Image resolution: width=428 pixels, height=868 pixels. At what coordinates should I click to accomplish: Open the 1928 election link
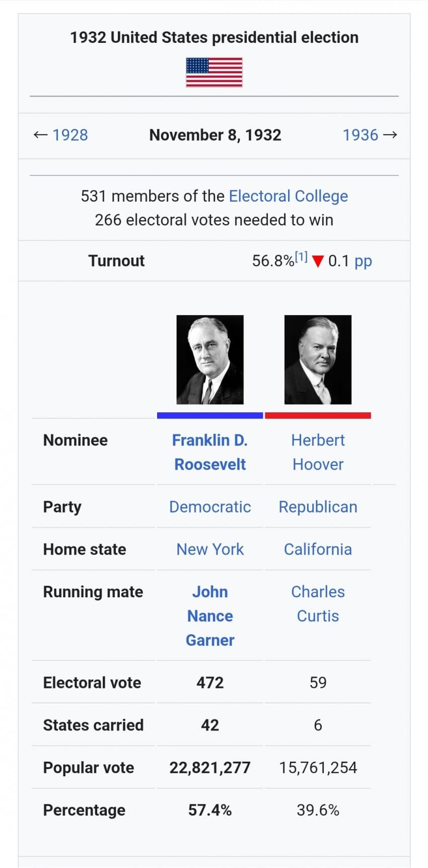tap(70, 135)
